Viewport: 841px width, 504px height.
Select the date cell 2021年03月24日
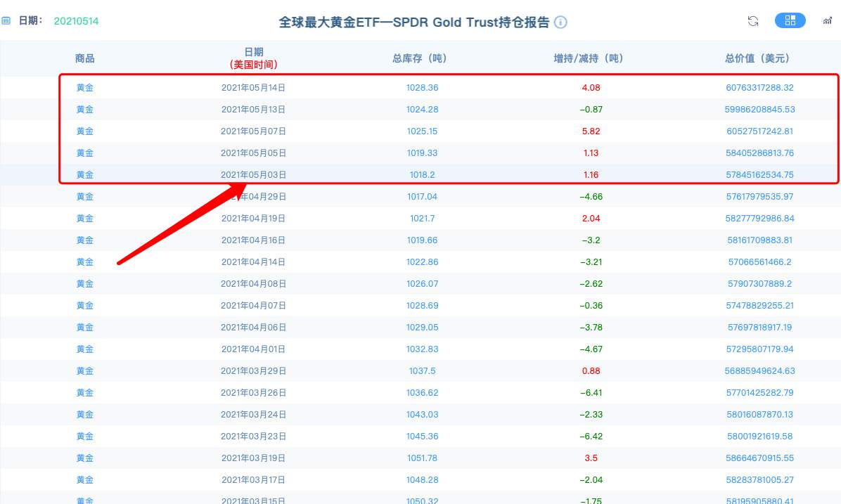coord(253,415)
